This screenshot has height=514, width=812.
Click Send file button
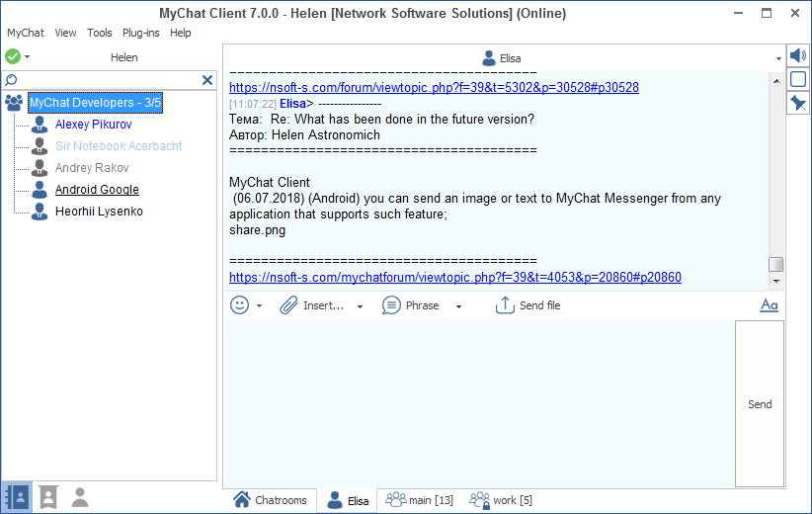pyautogui.click(x=528, y=305)
